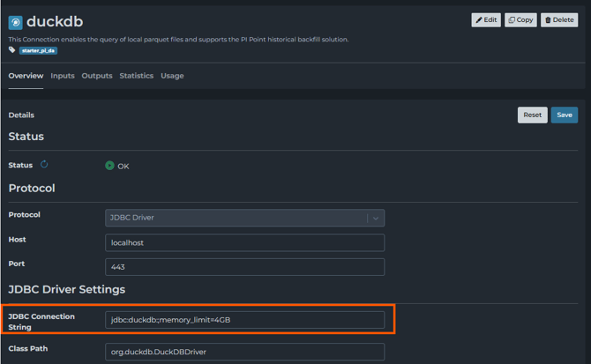Click the duckdb connection title

pyautogui.click(x=55, y=21)
